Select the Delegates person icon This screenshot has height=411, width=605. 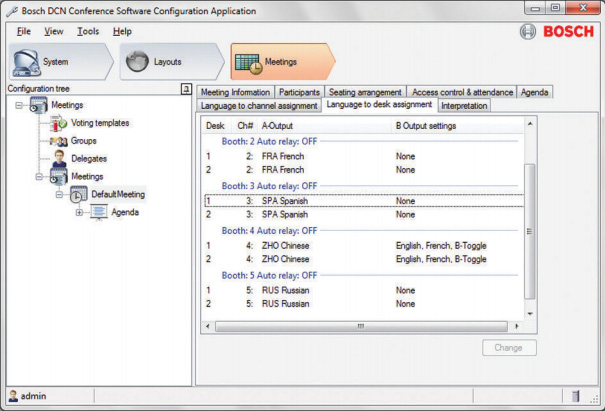[x=58, y=158]
